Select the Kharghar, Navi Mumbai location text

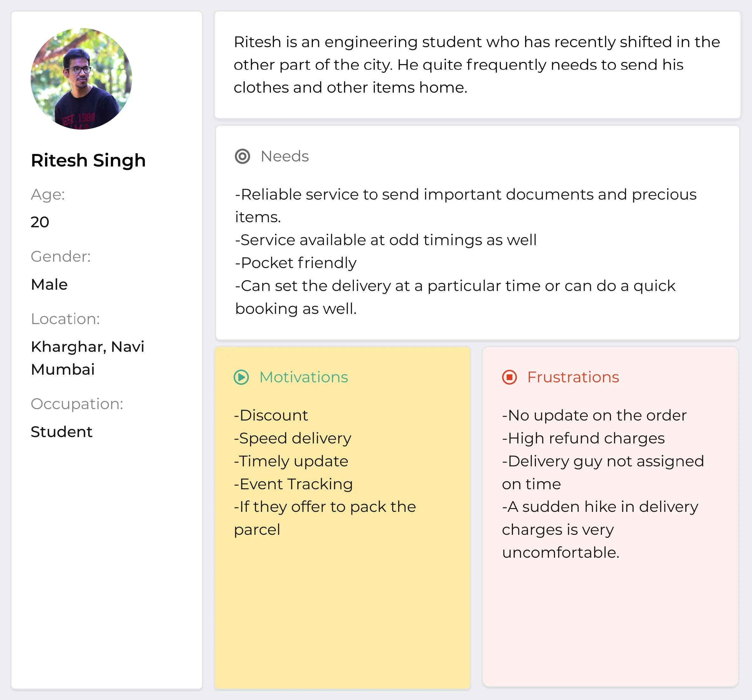click(x=88, y=358)
